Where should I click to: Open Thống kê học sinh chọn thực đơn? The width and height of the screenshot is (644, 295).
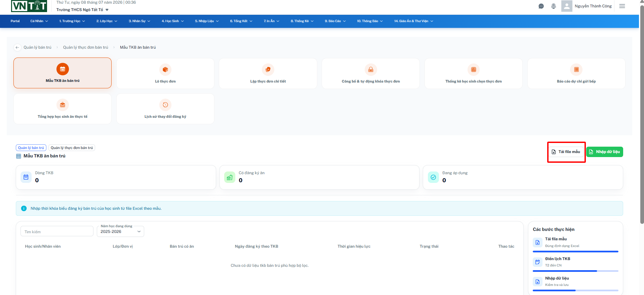pyautogui.click(x=474, y=73)
